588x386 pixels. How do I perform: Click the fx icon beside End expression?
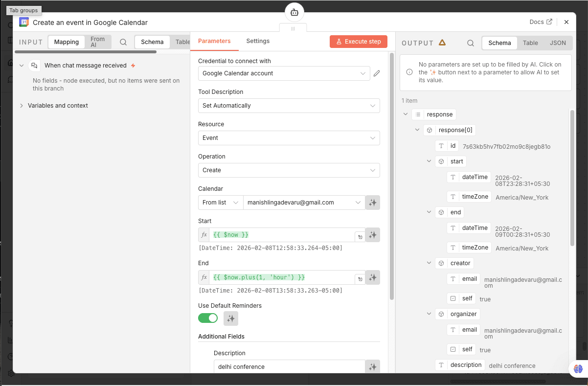[x=204, y=277]
